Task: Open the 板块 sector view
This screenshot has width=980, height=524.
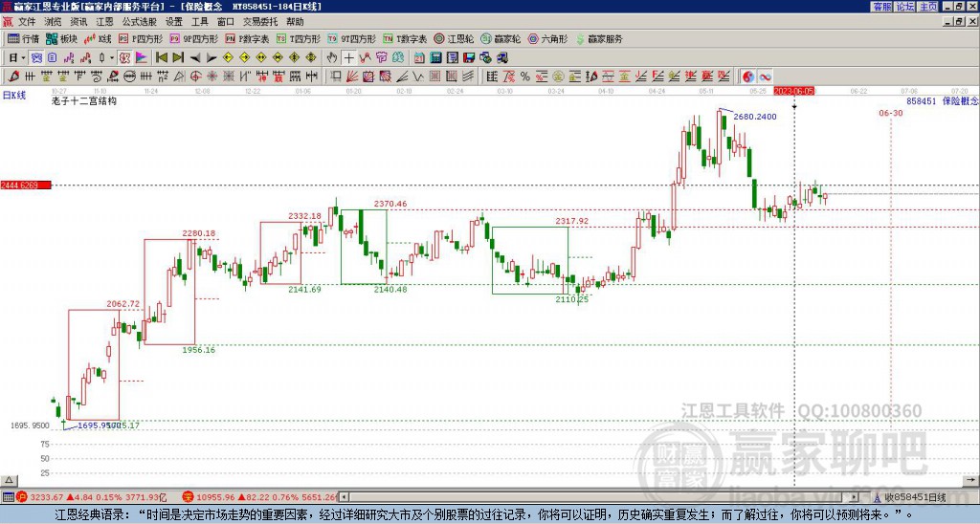Action: coord(61,38)
